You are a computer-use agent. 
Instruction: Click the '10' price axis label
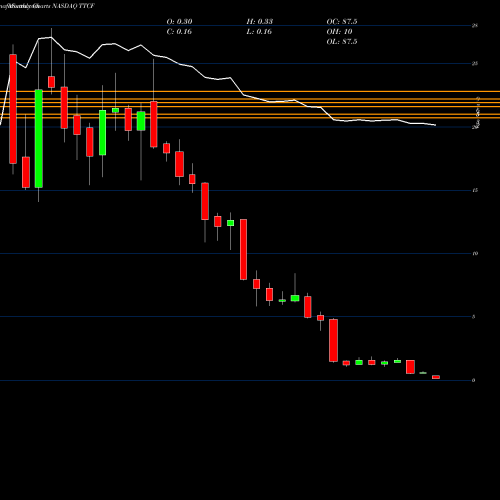click(475, 254)
